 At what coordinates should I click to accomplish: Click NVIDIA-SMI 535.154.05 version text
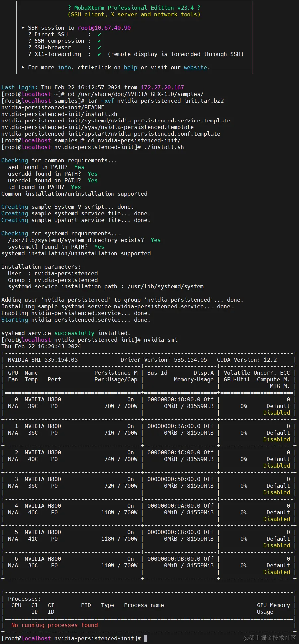tap(43, 360)
